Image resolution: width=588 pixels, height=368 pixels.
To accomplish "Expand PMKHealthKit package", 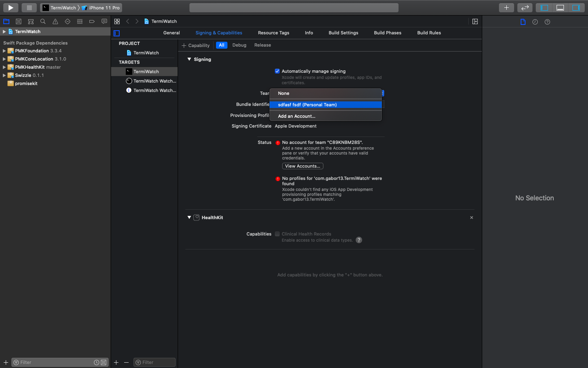I will [x=4, y=67].
